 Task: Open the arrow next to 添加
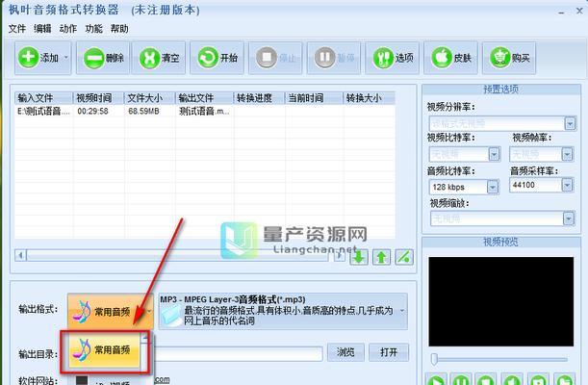[x=66, y=58]
